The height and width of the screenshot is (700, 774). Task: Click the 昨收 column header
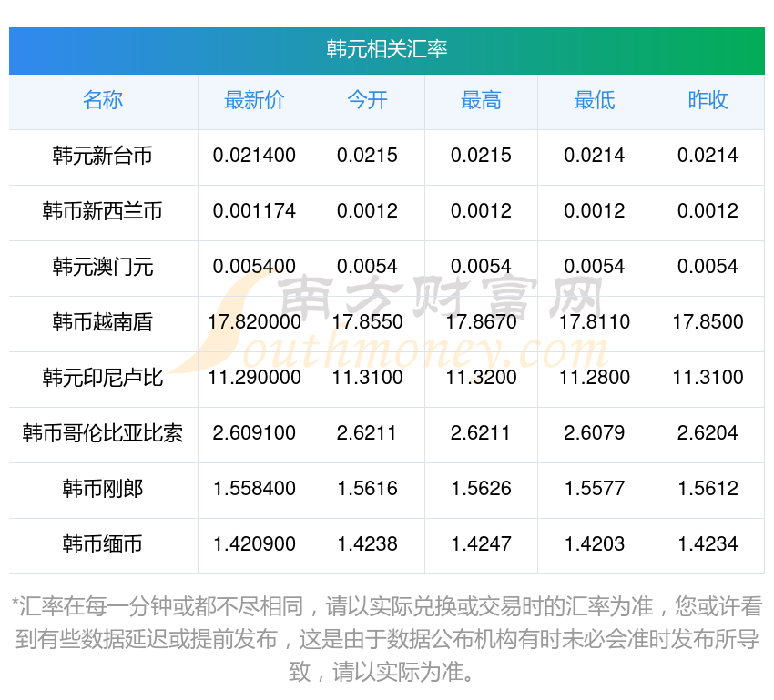[x=708, y=101]
